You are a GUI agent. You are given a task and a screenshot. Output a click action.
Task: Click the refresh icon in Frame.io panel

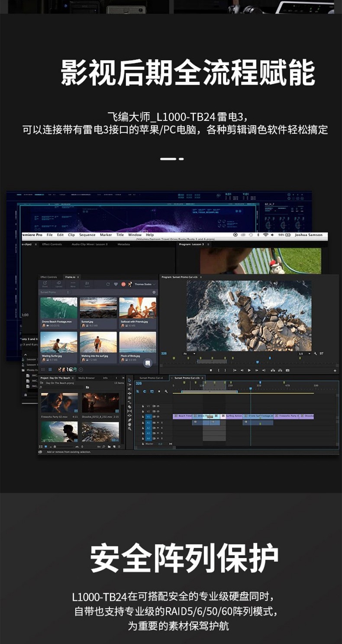coord(108,284)
